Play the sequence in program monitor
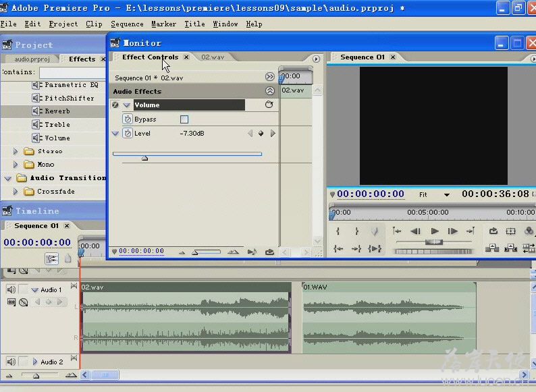The height and width of the screenshot is (392, 536). 435,231
